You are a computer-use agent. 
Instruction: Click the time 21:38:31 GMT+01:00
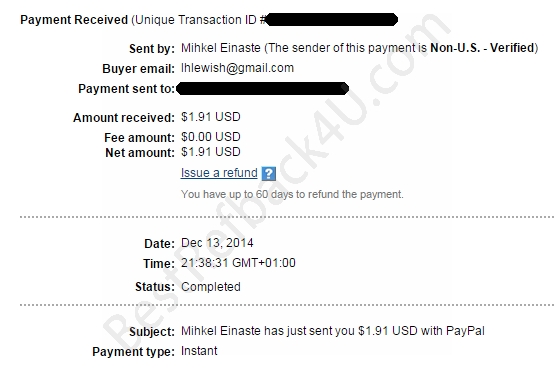click(238, 263)
